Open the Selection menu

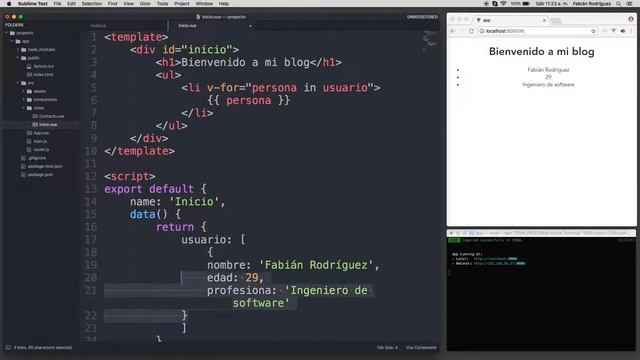point(91,4)
